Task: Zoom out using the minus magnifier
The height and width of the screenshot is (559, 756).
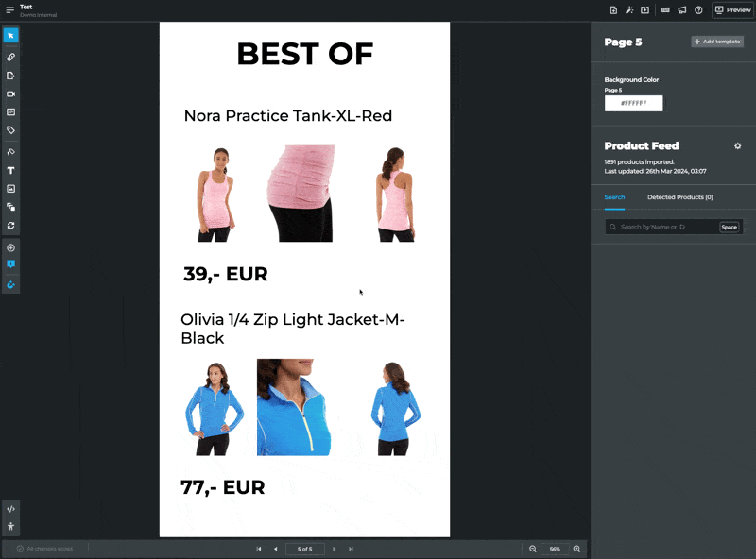Action: [533, 549]
